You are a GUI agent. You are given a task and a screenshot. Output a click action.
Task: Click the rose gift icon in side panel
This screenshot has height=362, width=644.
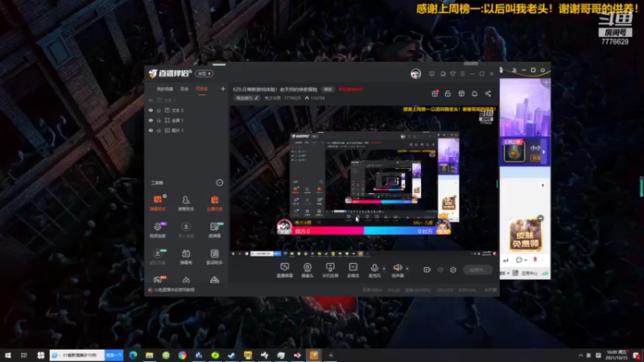535,259
